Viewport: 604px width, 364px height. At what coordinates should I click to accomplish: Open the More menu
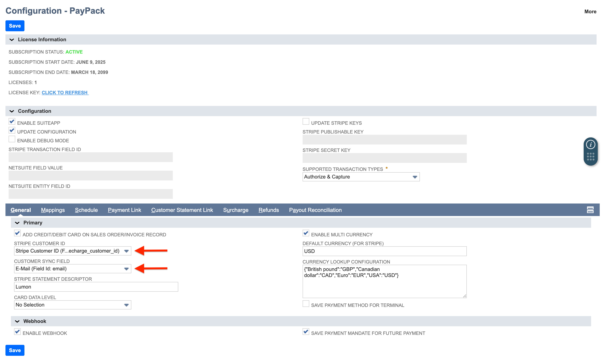590,11
